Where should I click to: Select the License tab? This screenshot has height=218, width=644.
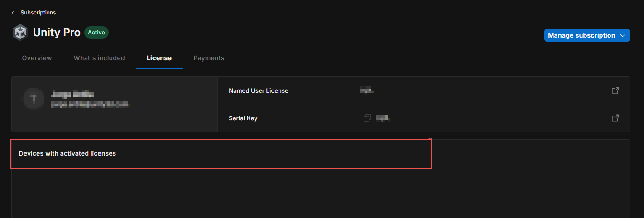click(159, 58)
